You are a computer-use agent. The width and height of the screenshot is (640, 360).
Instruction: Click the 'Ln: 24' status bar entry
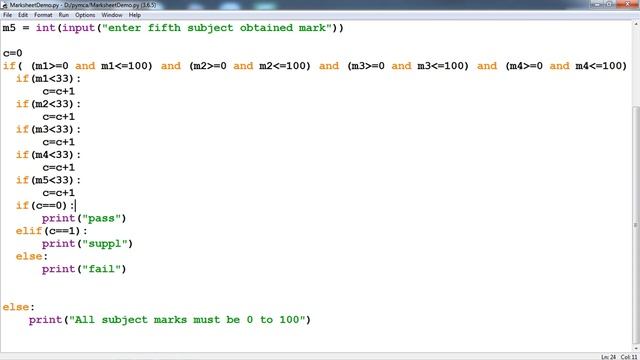click(608, 357)
